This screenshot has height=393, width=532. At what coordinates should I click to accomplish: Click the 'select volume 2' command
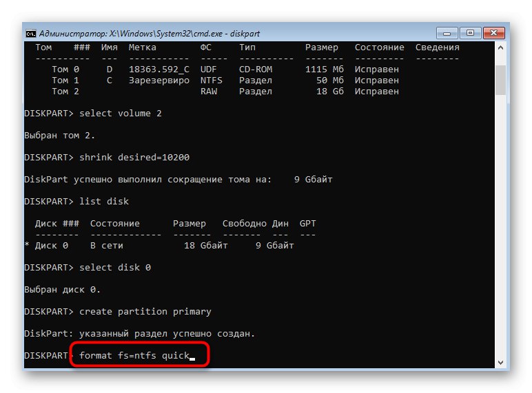(121, 113)
